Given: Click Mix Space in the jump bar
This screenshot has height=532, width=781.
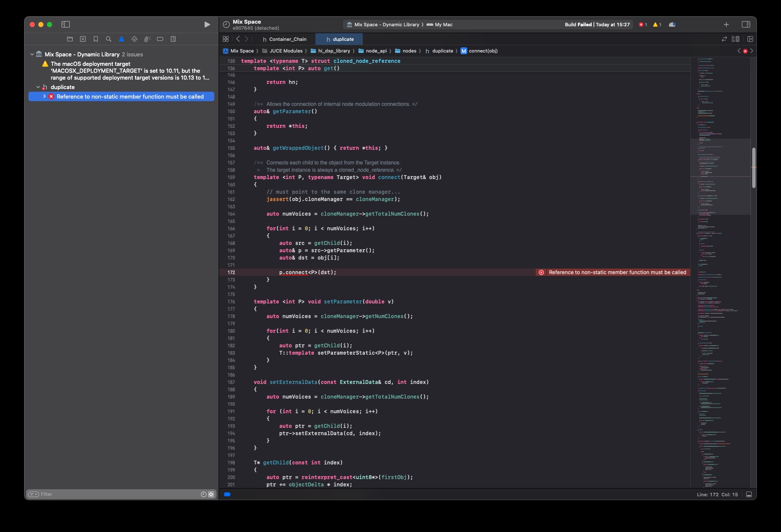Looking at the screenshot, I should tap(238, 51).
